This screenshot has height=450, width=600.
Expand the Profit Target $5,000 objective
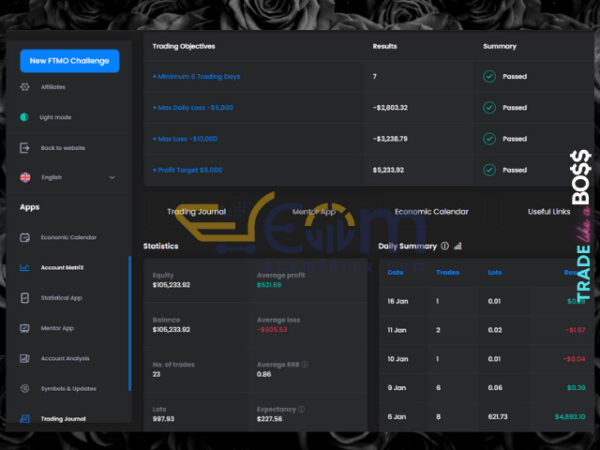[187, 170]
